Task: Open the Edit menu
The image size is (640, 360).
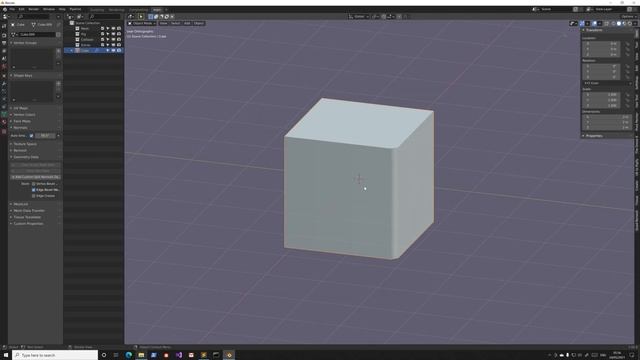Action: 21,9
